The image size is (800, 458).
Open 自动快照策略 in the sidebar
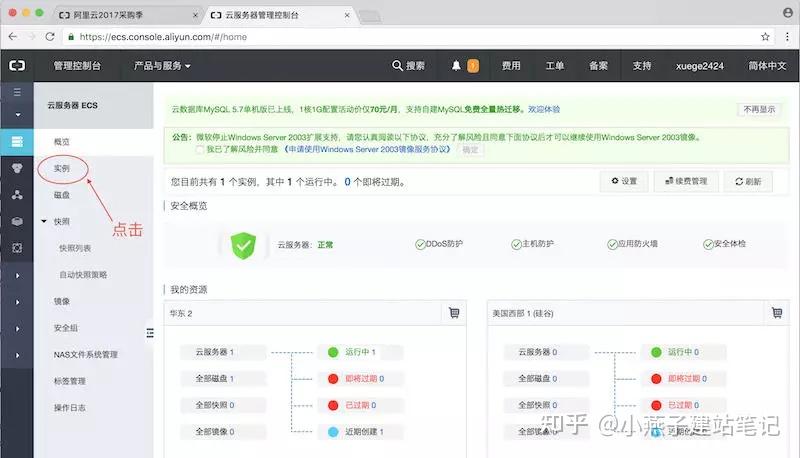(83, 274)
